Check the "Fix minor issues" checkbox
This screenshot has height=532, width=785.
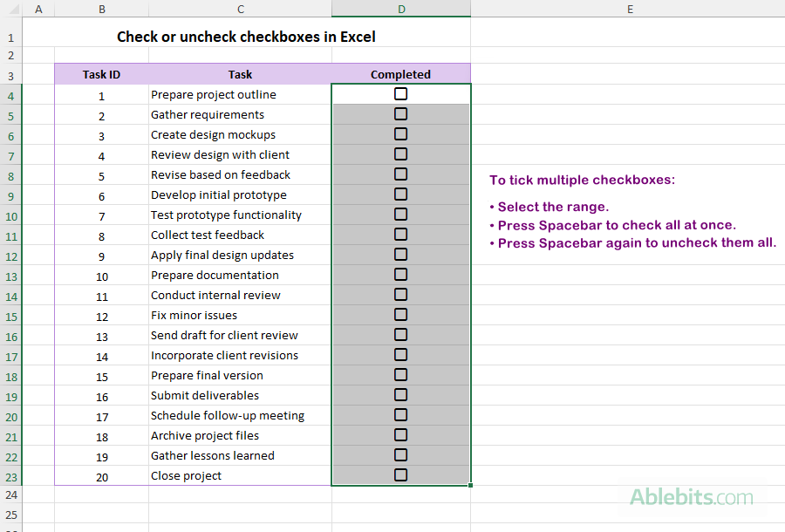pos(400,314)
